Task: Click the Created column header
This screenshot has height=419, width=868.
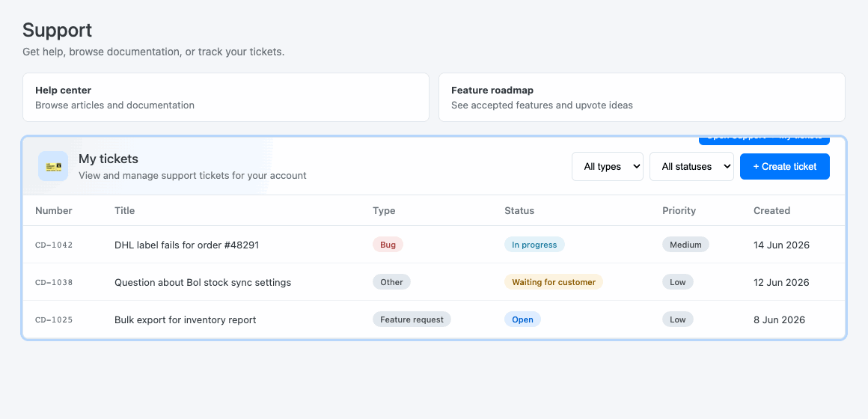Action: [771, 210]
